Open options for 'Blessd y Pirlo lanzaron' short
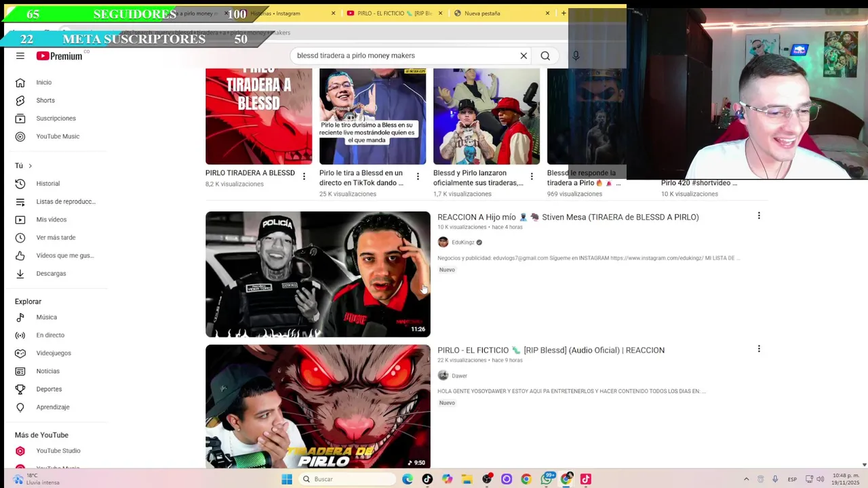Image resolution: width=868 pixels, height=488 pixels. [x=532, y=176]
